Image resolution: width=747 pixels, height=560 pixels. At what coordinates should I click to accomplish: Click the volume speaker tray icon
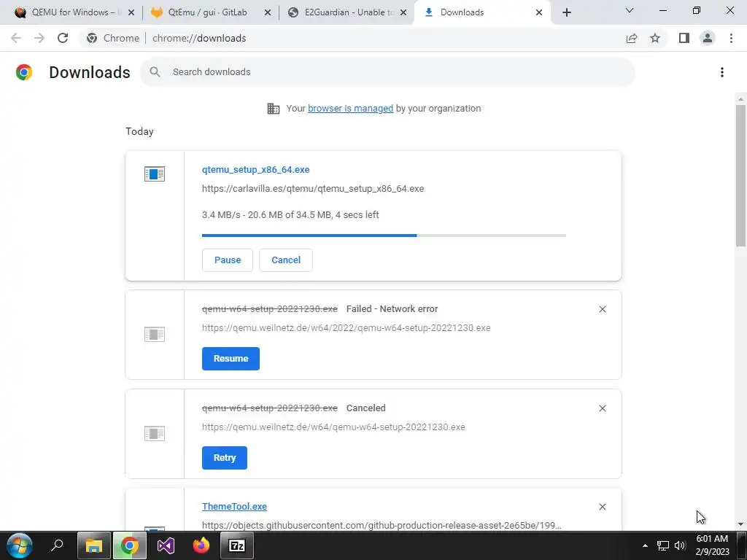click(679, 545)
